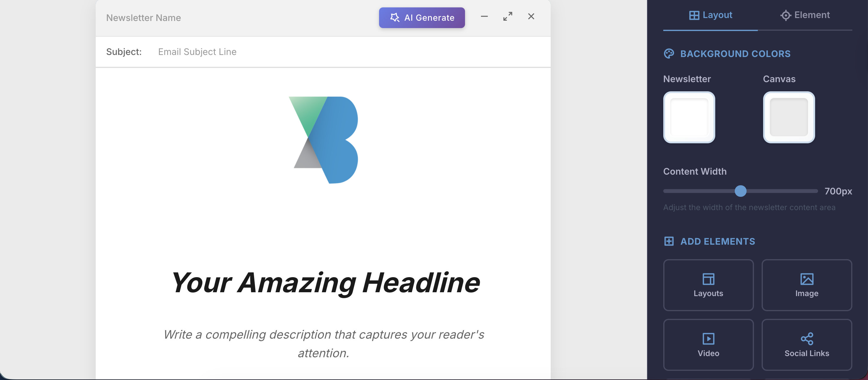The image size is (868, 380).
Task: Click the Background Colors palette icon
Action: 669,53
